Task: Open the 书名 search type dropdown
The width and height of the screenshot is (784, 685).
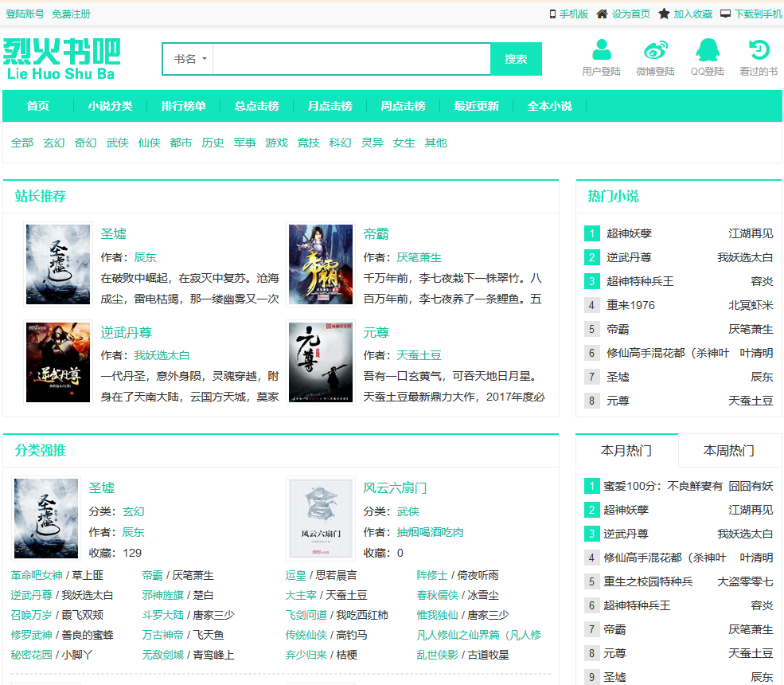Action: (x=189, y=59)
